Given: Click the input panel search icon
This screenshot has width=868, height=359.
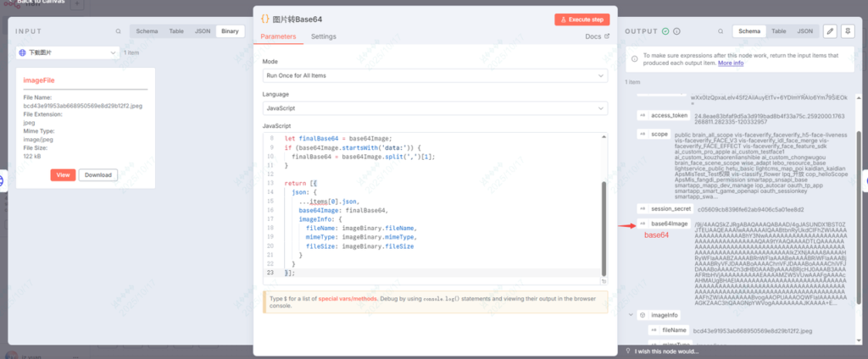Looking at the screenshot, I should click(x=119, y=31).
